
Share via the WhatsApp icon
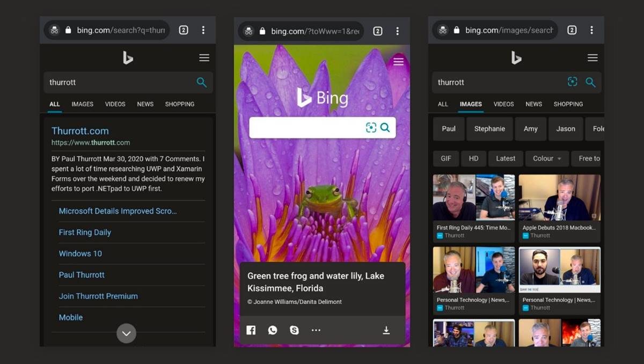click(x=272, y=330)
